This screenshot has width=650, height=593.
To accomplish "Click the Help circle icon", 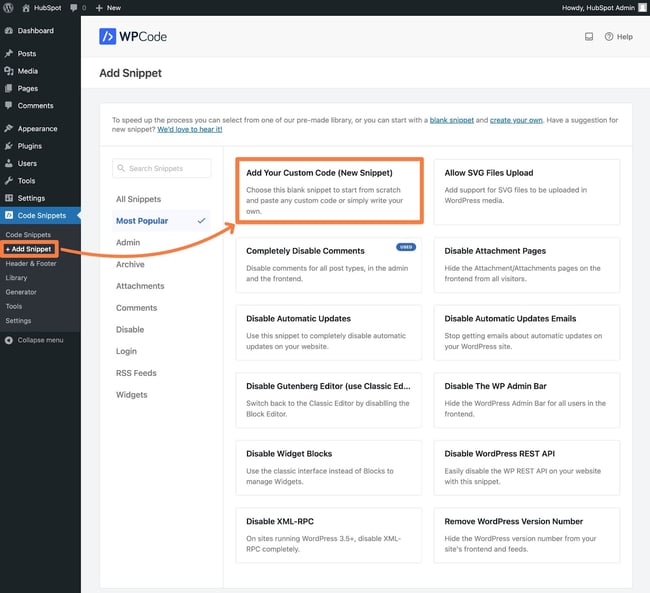I will (609, 37).
